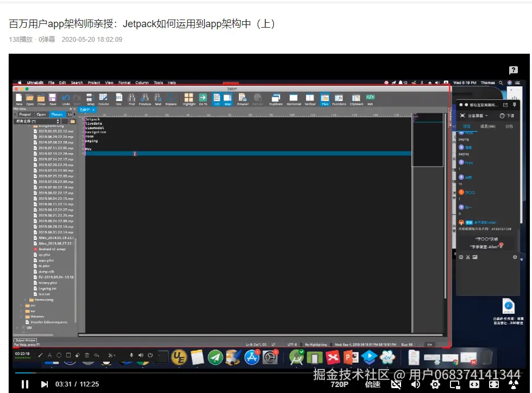Select the Places tab in File View
The image size is (532, 393).
pos(57,115)
